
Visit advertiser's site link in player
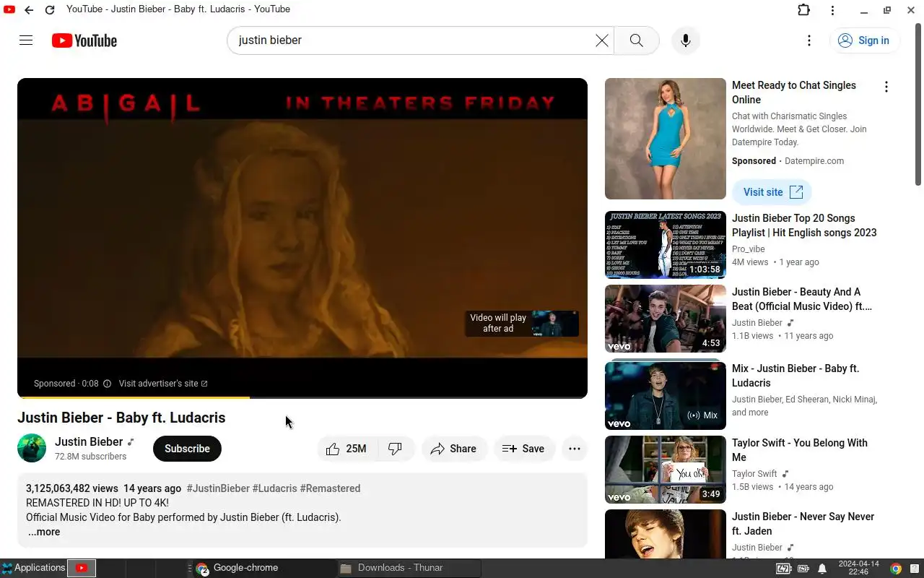tap(163, 384)
